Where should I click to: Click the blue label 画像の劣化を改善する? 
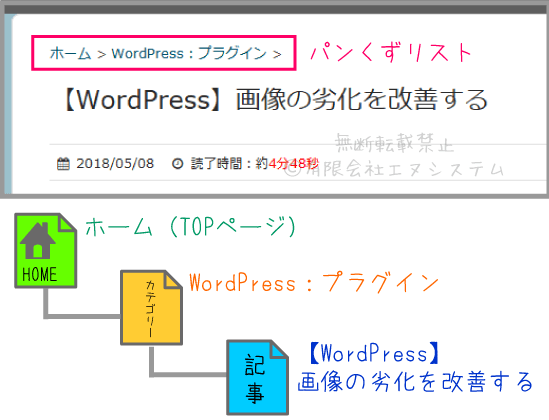click(415, 382)
